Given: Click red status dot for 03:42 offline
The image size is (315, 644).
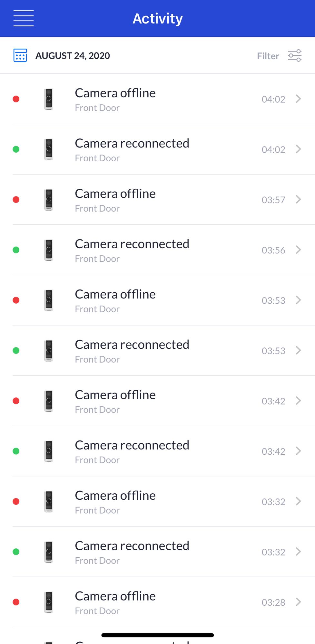Looking at the screenshot, I should [x=16, y=401].
